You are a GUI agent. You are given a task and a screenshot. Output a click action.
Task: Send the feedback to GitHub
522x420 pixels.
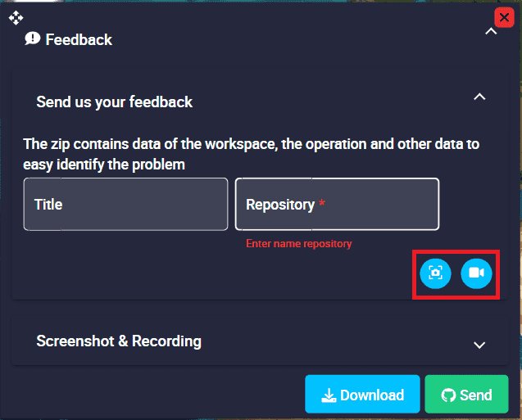pos(467,394)
